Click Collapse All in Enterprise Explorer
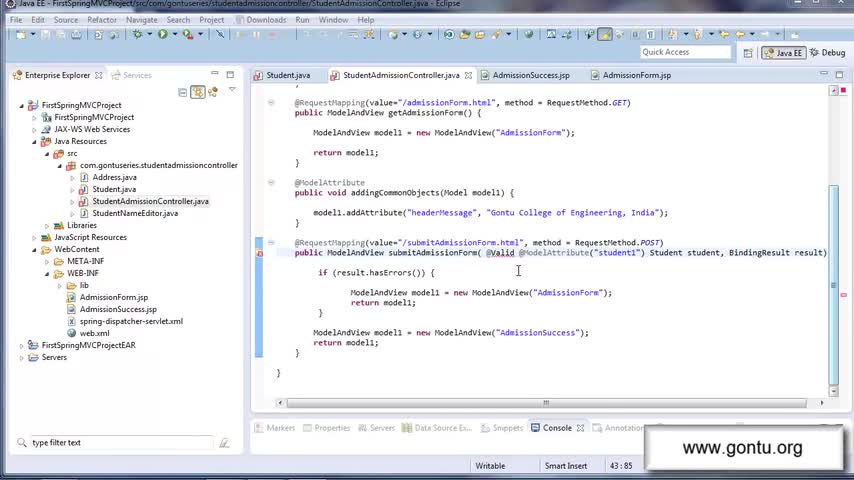 (182, 92)
